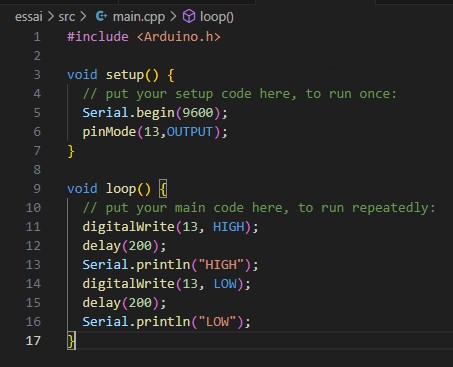Click line number 9 in the gutter
The image size is (453, 367).
37,189
